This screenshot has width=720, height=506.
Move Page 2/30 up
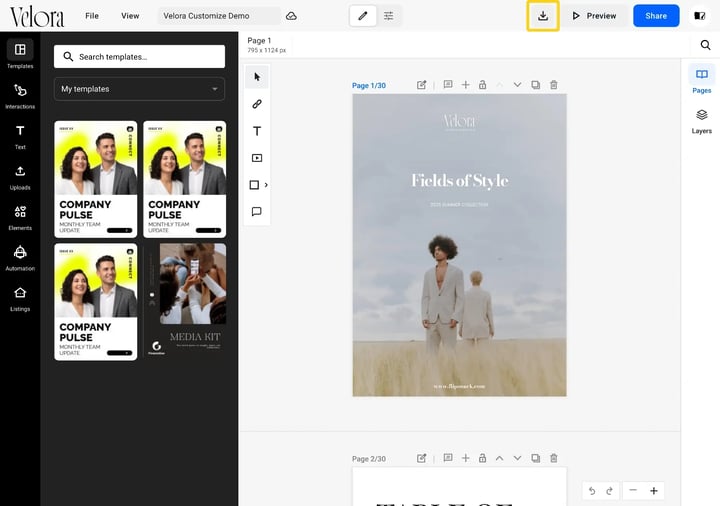pos(499,458)
